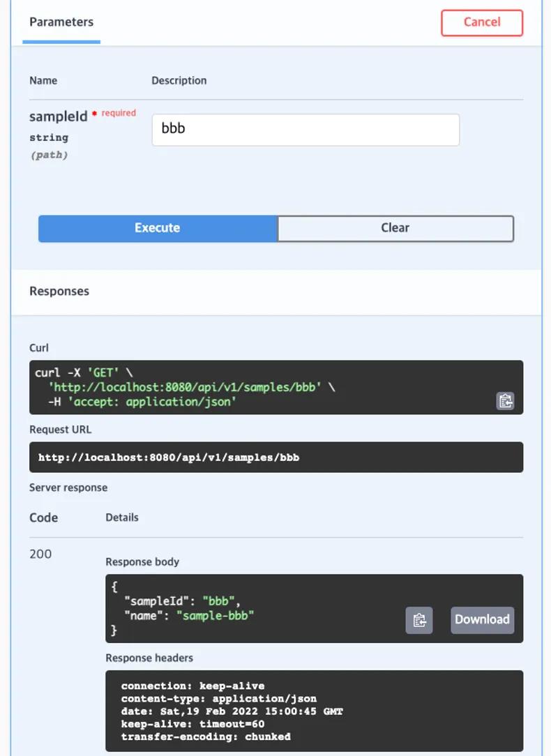Screen dimensions: 551x756
Task: Switch to the Parameters tab
Action: (61, 22)
